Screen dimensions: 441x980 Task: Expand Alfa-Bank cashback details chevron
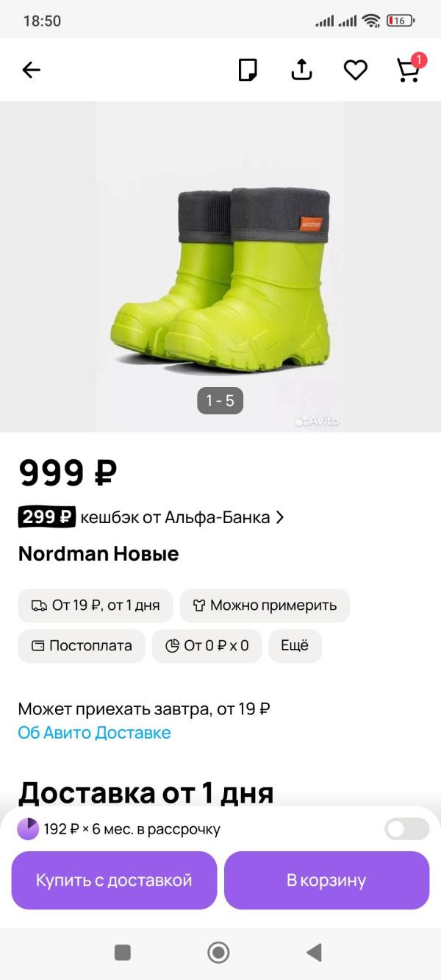(x=279, y=517)
